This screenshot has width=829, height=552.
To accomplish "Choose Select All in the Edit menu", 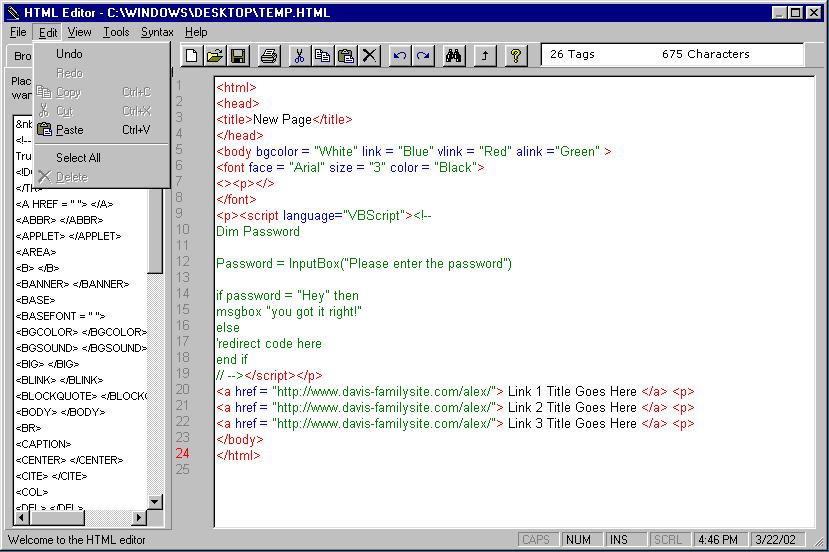I will [x=78, y=158].
